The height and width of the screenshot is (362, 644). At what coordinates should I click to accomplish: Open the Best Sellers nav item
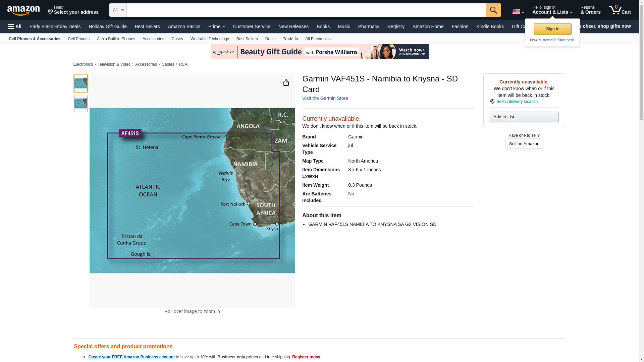coord(147,26)
